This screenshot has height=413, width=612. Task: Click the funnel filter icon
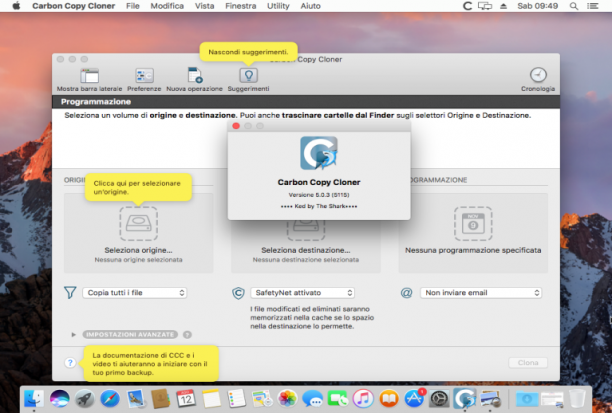coord(70,293)
